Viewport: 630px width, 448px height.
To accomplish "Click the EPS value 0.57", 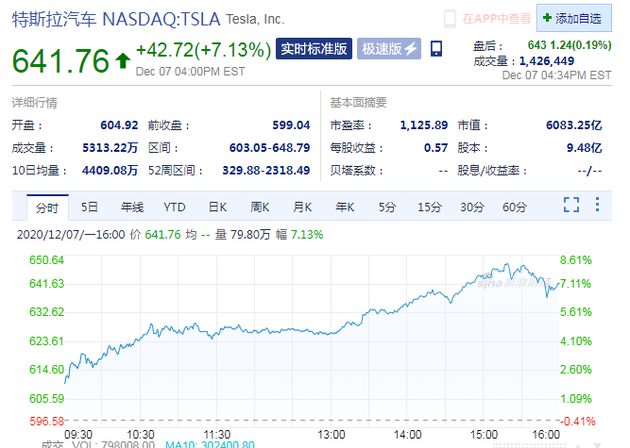I will click(x=436, y=148).
